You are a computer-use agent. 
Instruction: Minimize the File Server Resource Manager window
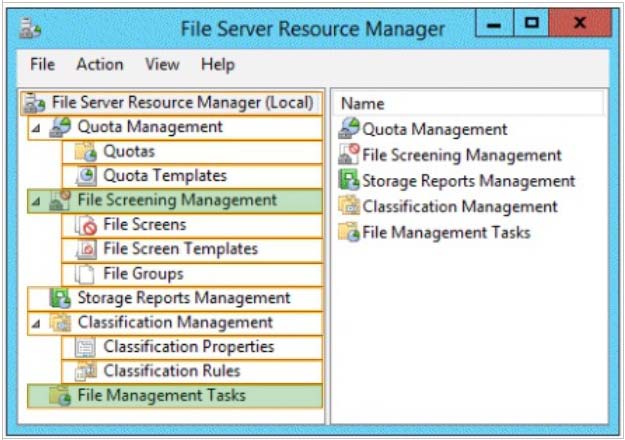494,23
